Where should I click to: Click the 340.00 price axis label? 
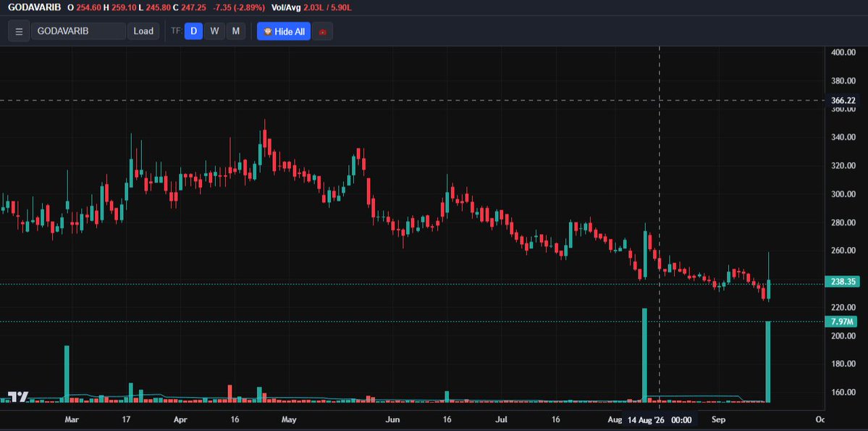tap(843, 138)
